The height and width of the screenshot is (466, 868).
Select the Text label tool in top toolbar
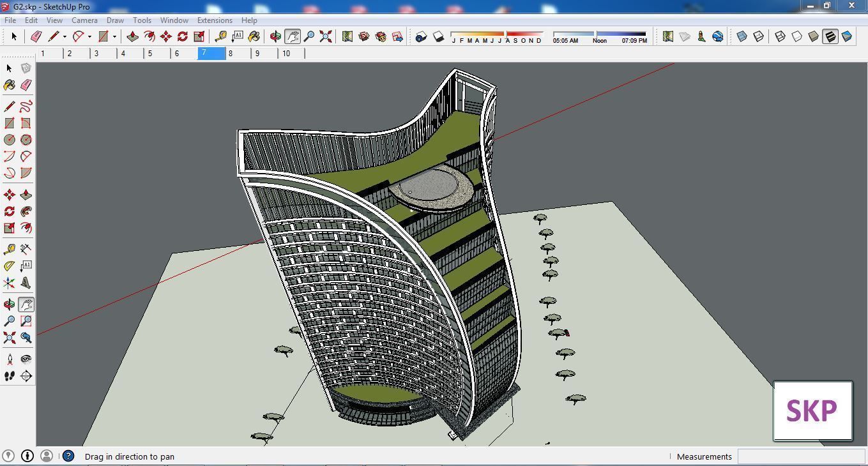pos(237,36)
